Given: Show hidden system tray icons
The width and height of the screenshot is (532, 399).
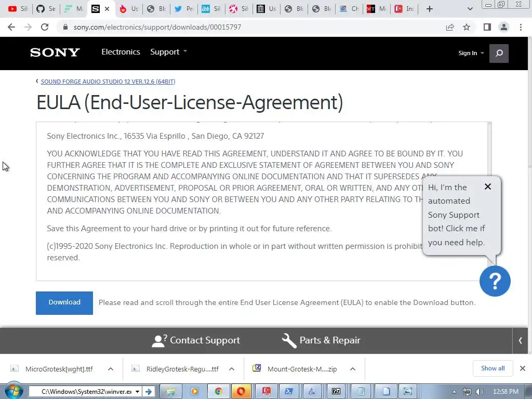Looking at the screenshot, I should pos(454,392).
